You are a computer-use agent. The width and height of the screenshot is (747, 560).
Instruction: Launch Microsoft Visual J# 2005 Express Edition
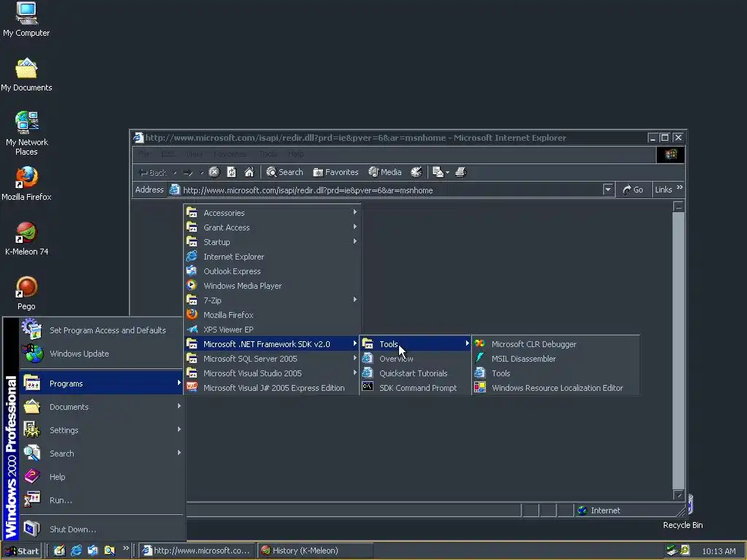point(272,388)
